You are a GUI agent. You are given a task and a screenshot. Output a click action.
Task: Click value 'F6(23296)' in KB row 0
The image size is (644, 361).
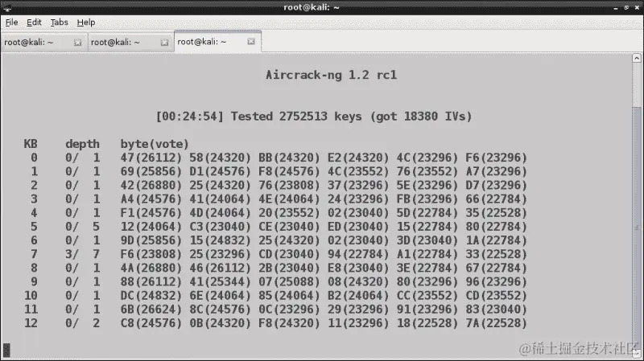(496, 158)
